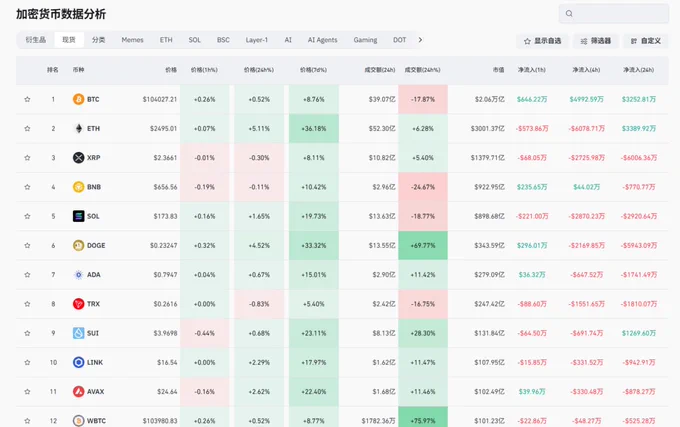Click ETH 7d change +36.18%
This screenshot has height=427, width=680.
click(314, 129)
